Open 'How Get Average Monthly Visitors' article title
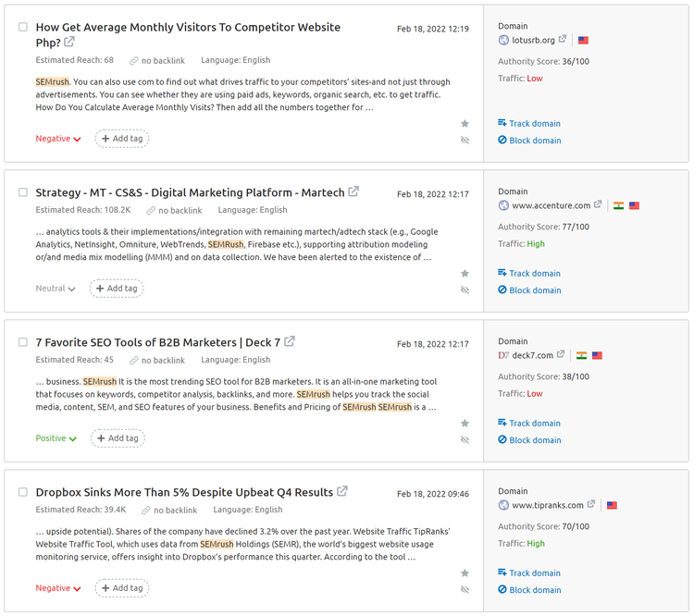694x616 pixels. click(188, 35)
